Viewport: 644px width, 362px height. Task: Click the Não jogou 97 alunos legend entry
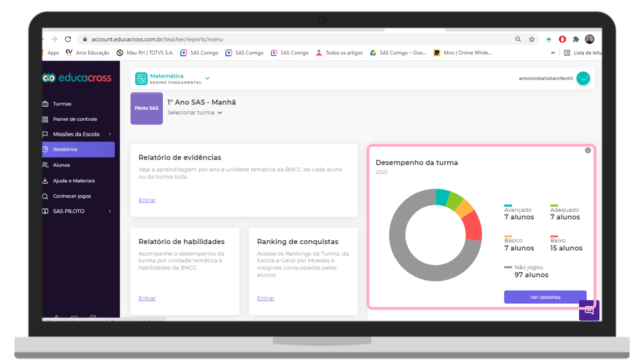coord(526,271)
